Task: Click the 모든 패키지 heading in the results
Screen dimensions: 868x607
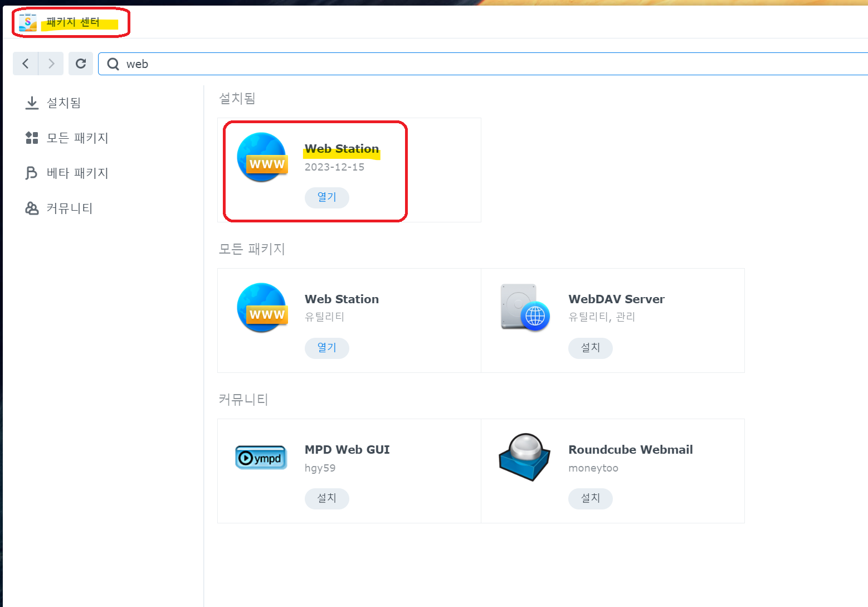Action: (x=252, y=249)
